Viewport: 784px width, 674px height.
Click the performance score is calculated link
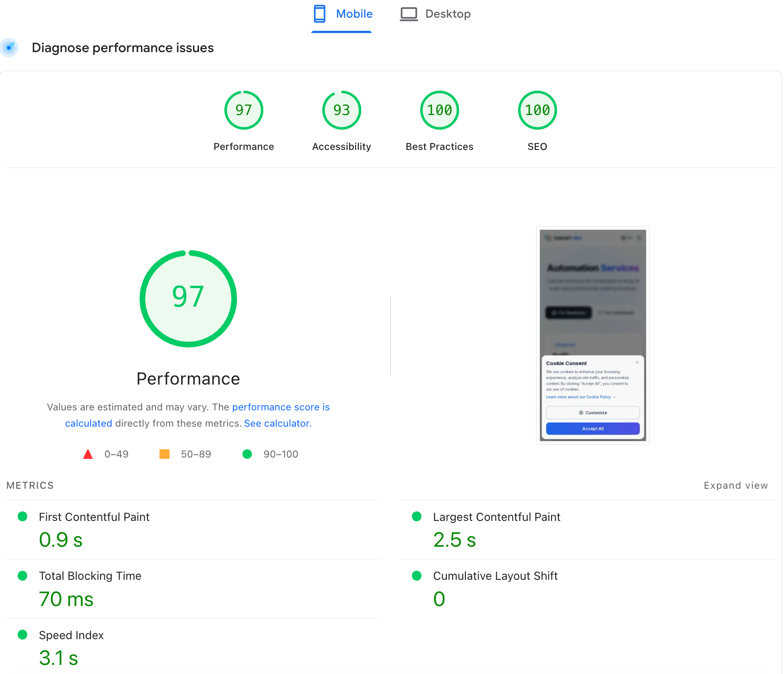pos(280,407)
